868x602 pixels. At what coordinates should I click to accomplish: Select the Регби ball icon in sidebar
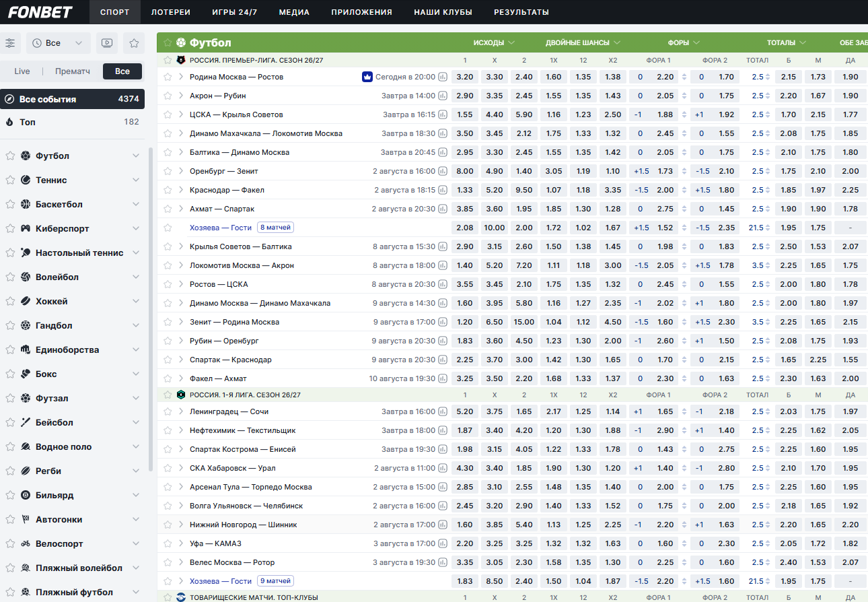(26, 471)
